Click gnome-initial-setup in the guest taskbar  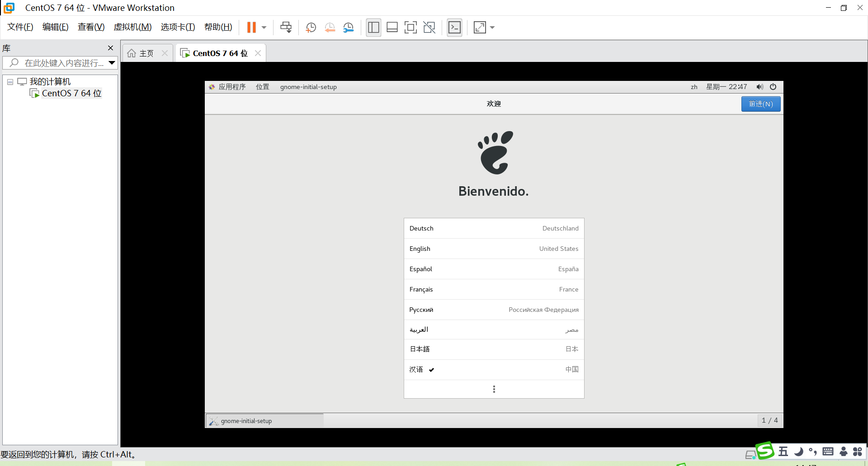[x=264, y=421]
